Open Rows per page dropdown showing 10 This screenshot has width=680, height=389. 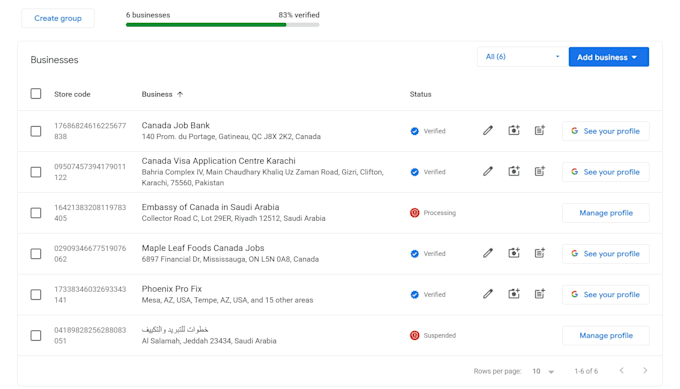543,371
